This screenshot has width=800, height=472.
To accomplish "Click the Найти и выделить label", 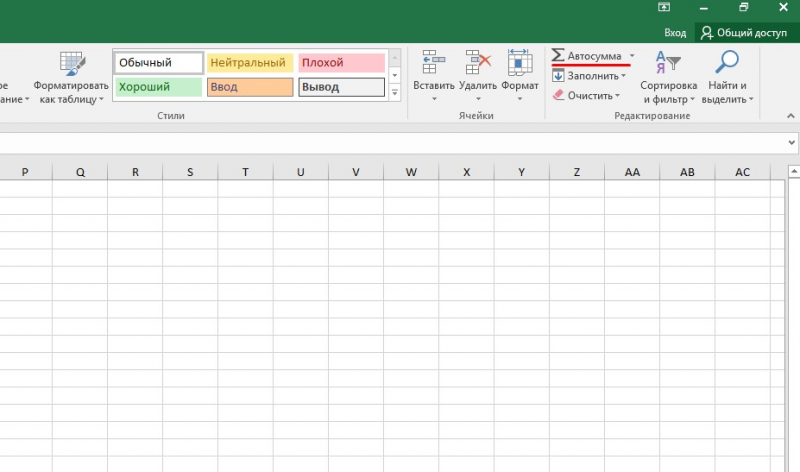I will (727, 92).
